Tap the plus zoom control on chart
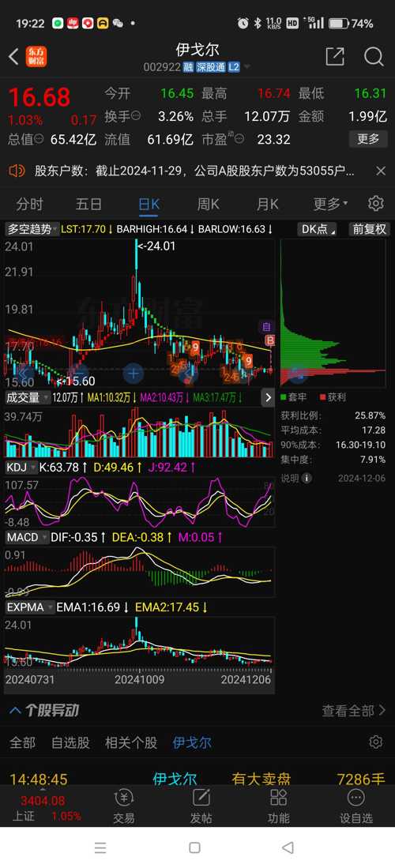 tap(133, 374)
